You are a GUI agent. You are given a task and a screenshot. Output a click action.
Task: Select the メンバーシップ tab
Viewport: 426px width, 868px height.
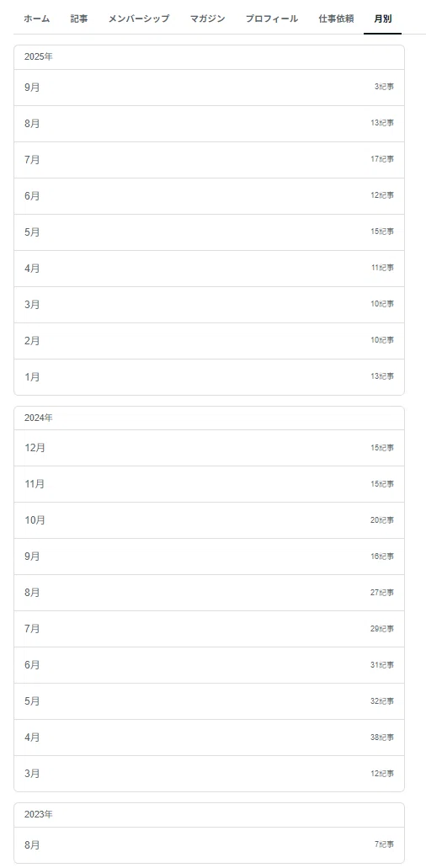tap(139, 19)
